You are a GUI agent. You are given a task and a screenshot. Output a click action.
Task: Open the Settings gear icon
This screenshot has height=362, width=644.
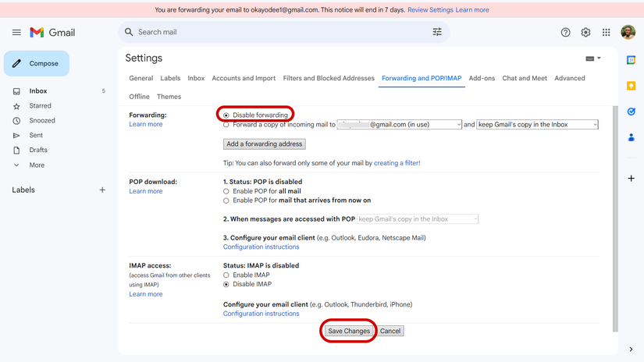pos(585,32)
